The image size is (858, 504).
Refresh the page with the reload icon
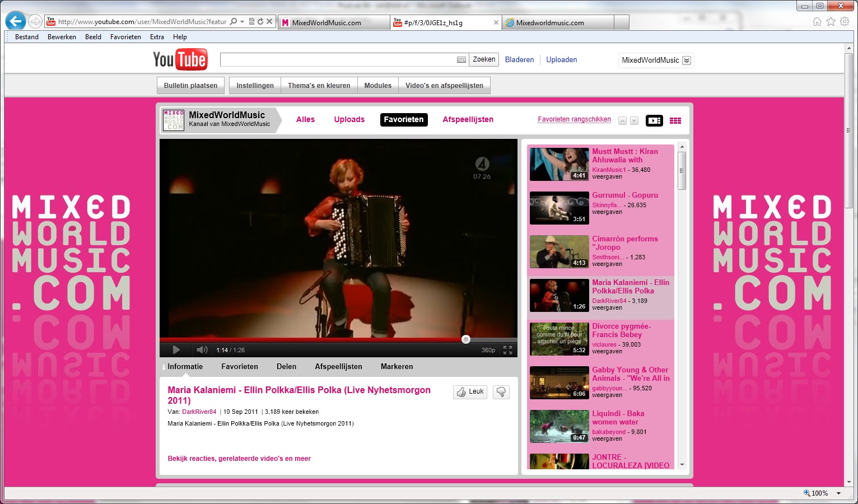click(x=260, y=22)
